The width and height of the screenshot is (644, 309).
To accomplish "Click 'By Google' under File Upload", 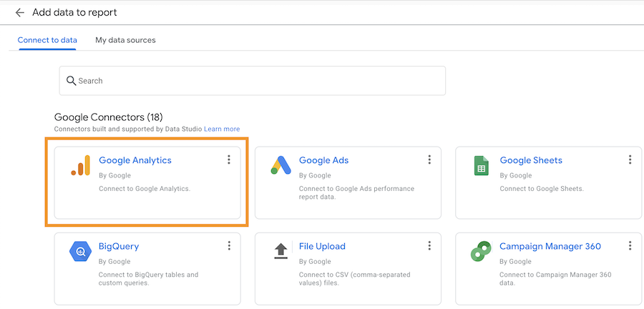I will tap(315, 262).
